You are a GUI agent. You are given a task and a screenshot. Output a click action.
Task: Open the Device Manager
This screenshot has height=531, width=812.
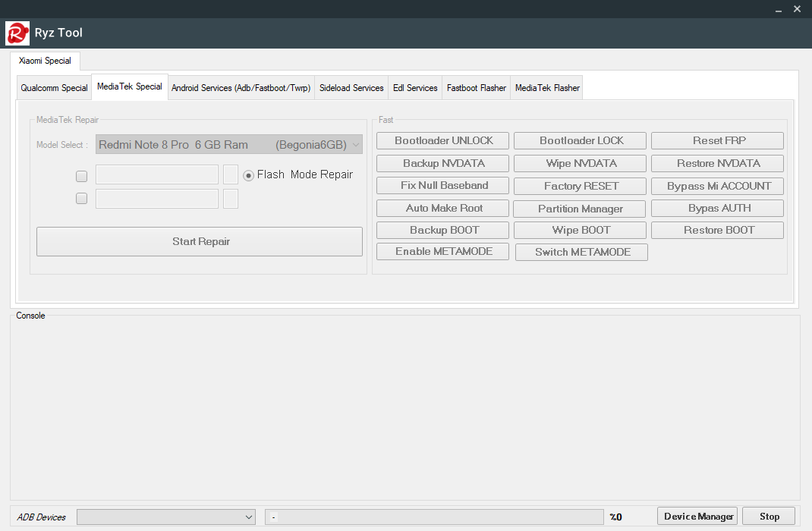tap(697, 516)
